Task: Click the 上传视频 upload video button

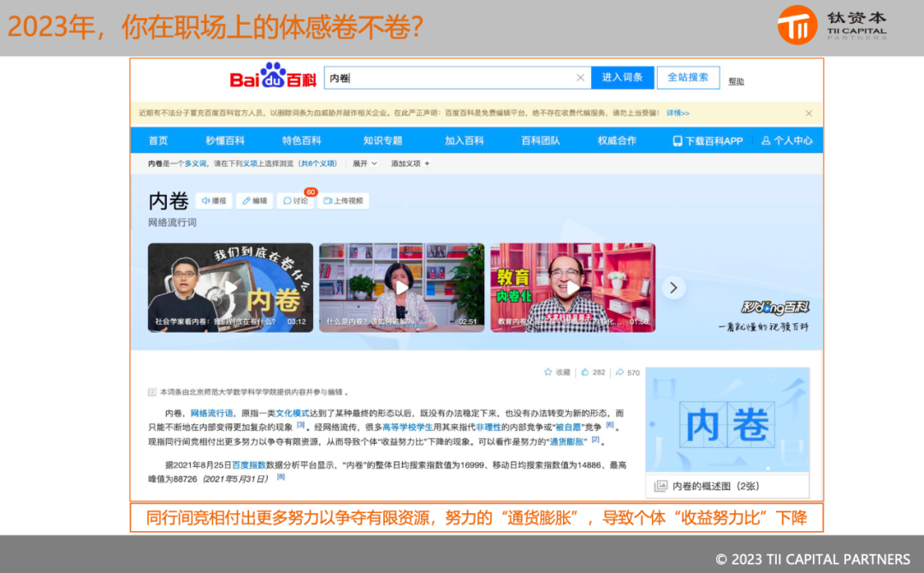Action: (342, 201)
